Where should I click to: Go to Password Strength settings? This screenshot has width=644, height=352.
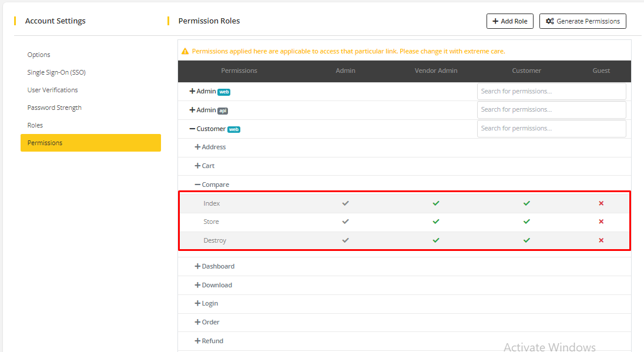click(x=54, y=108)
